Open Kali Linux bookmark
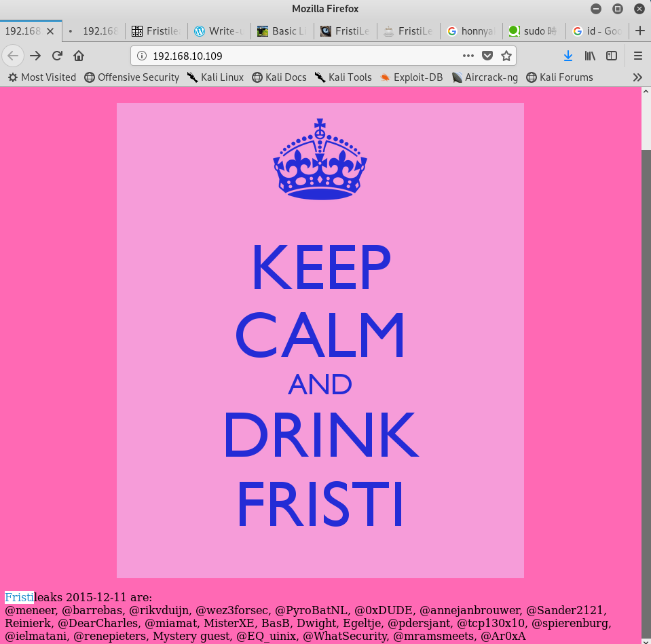651x644 pixels. pyautogui.click(x=215, y=77)
